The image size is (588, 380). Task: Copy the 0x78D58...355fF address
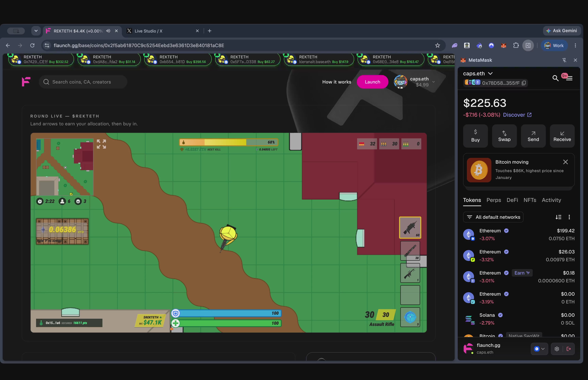(524, 83)
